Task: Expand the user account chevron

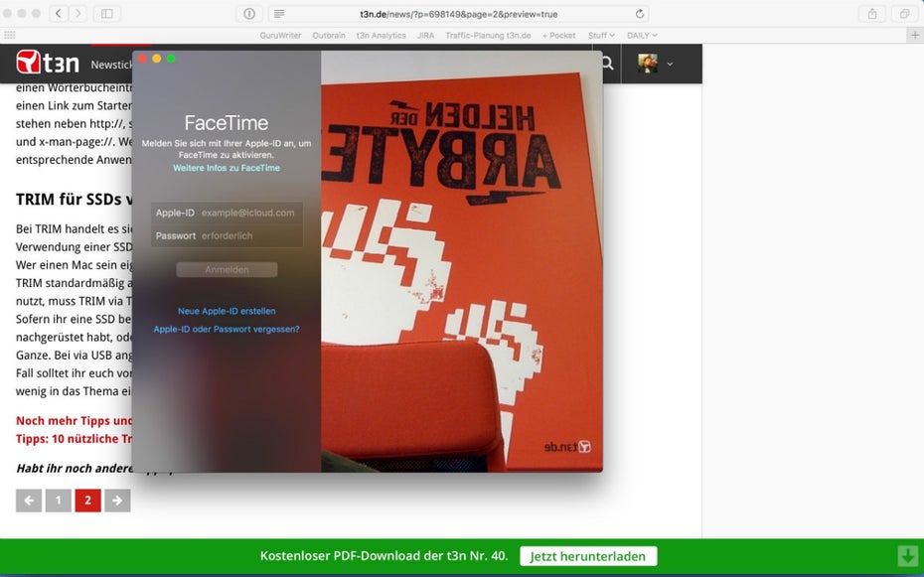Action: [670, 64]
